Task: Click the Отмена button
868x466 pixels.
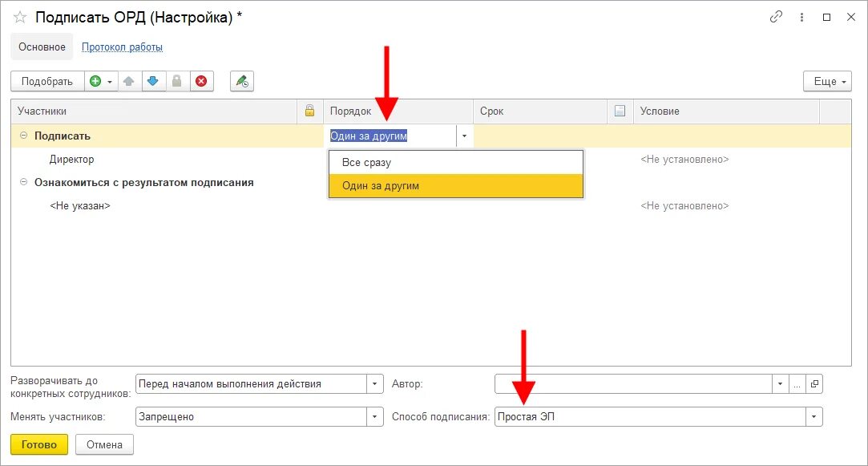Action: click(104, 444)
